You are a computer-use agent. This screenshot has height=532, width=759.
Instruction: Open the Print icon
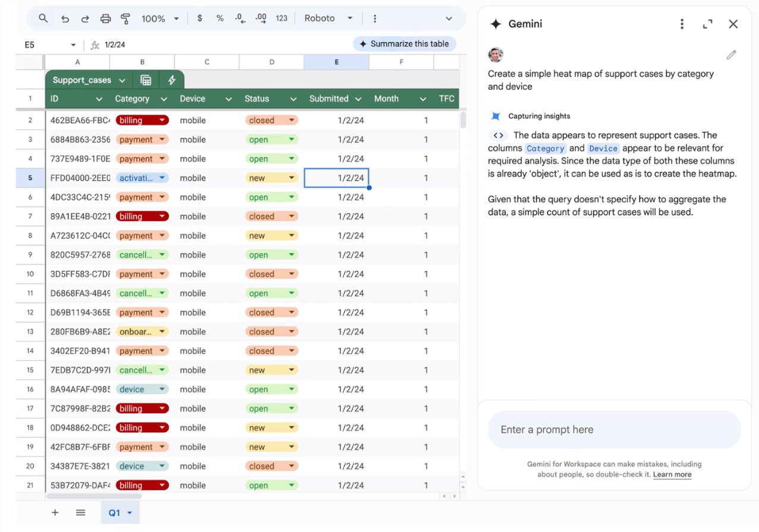105,18
